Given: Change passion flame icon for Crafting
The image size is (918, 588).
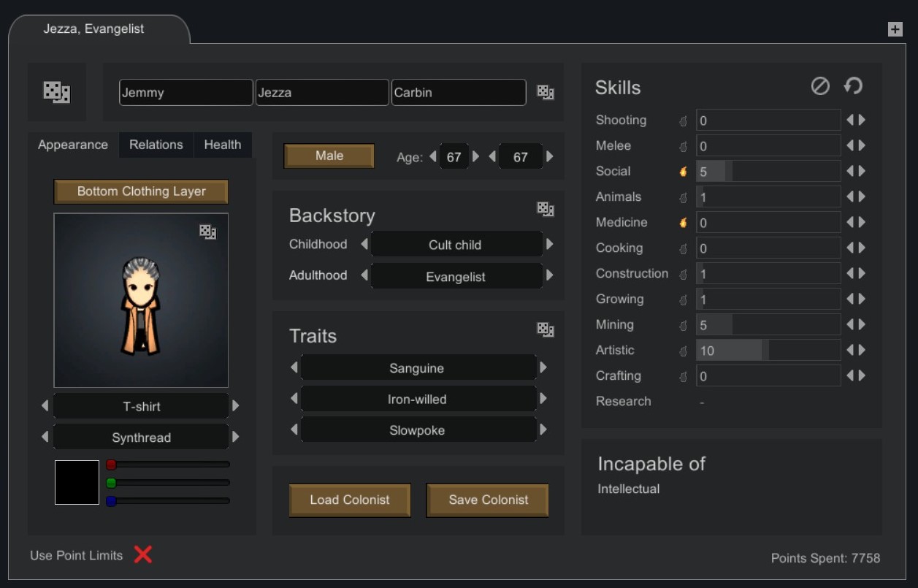Looking at the screenshot, I should 683,376.
